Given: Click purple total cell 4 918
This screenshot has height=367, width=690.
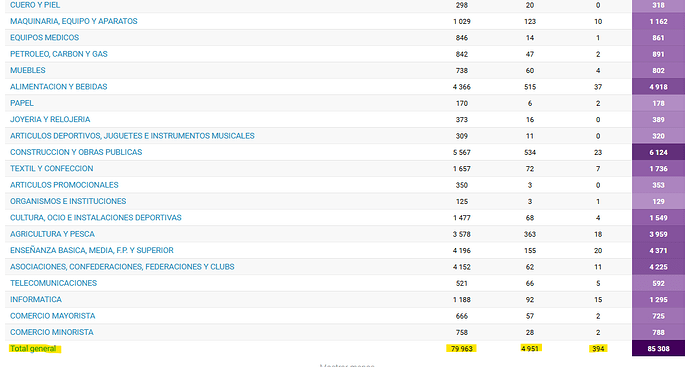Looking at the screenshot, I should (658, 87).
